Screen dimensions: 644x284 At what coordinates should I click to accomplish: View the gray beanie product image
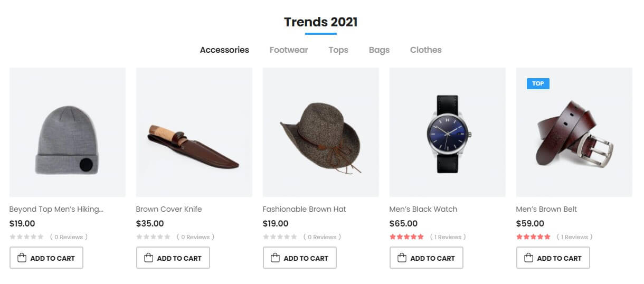point(68,132)
